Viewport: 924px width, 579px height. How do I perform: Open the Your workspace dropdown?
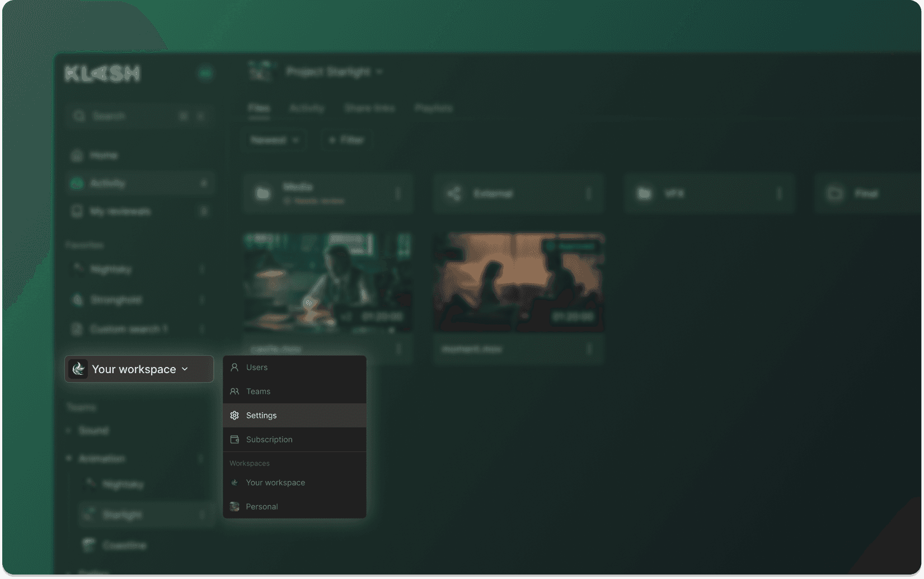[x=139, y=369]
